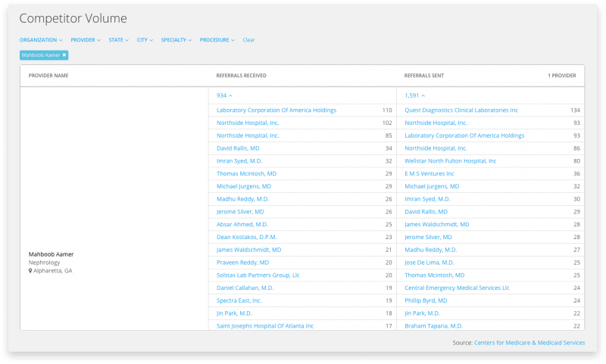
Task: Open the State filter dropdown
Action: (118, 40)
